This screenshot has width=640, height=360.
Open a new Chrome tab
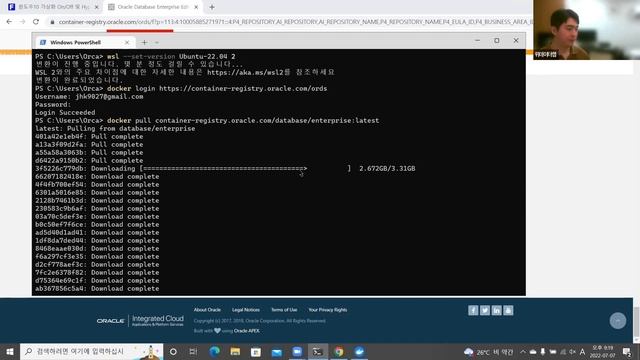(x=212, y=7)
